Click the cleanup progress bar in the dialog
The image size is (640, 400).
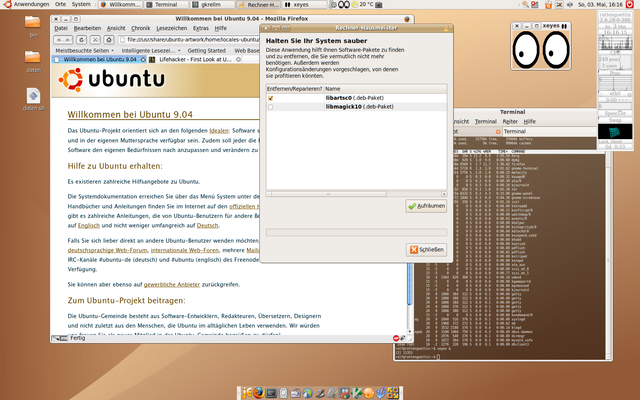tap(356, 232)
